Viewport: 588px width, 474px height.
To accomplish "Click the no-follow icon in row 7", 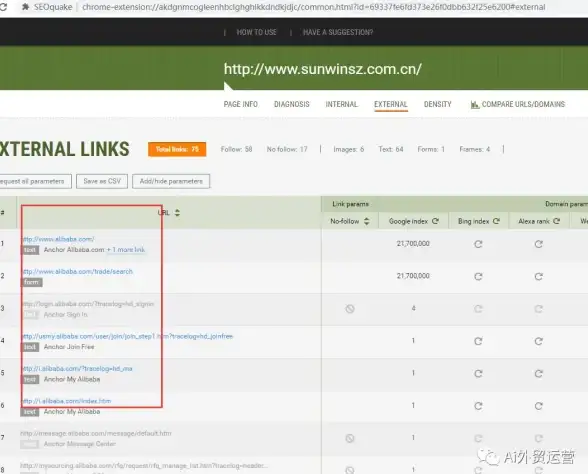I will 350,438.
